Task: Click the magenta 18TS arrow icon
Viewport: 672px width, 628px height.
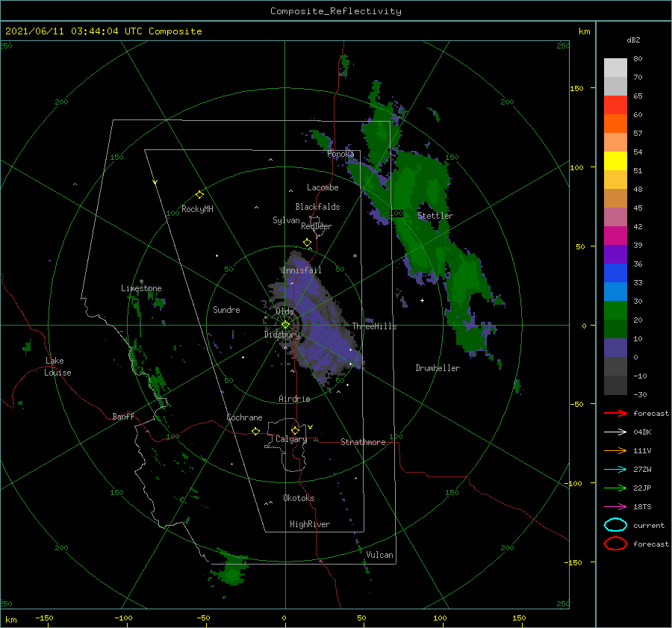Action: coord(615,507)
